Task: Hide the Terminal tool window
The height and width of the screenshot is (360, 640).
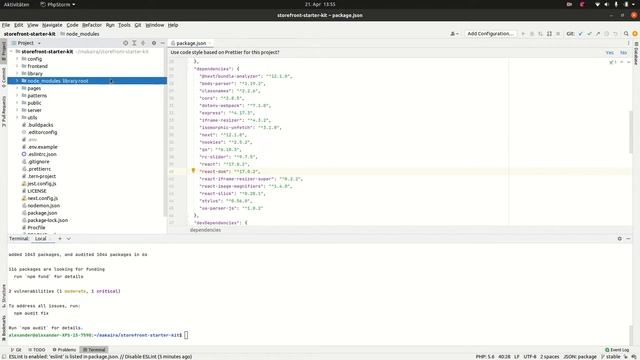Action: point(629,239)
